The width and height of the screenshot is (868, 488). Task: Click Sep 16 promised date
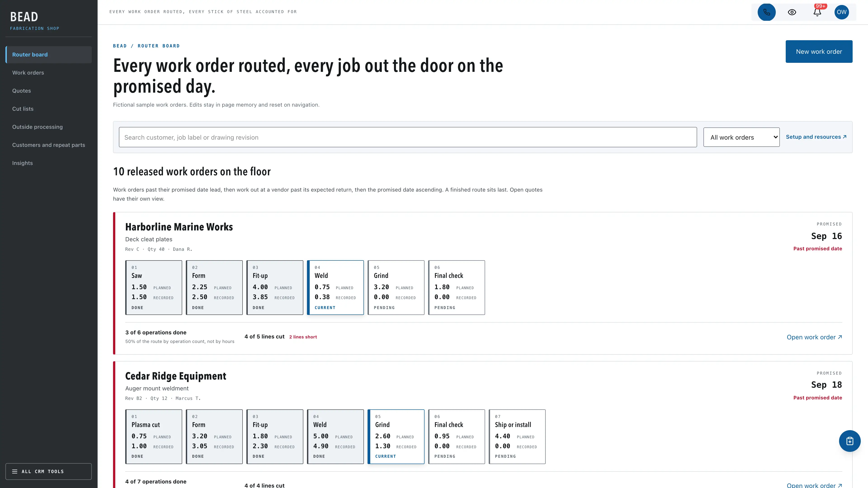click(827, 236)
